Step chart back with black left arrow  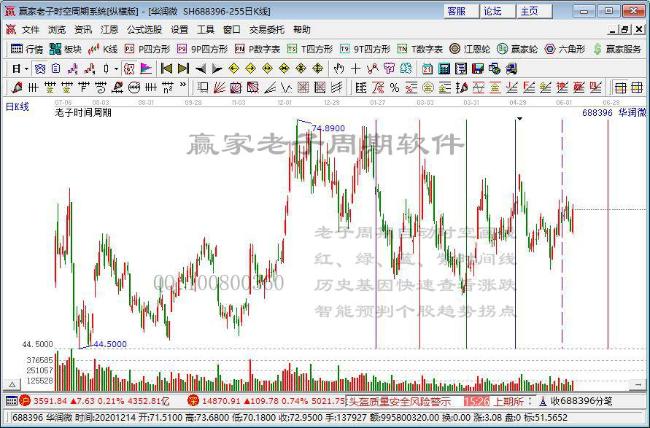pos(201,68)
